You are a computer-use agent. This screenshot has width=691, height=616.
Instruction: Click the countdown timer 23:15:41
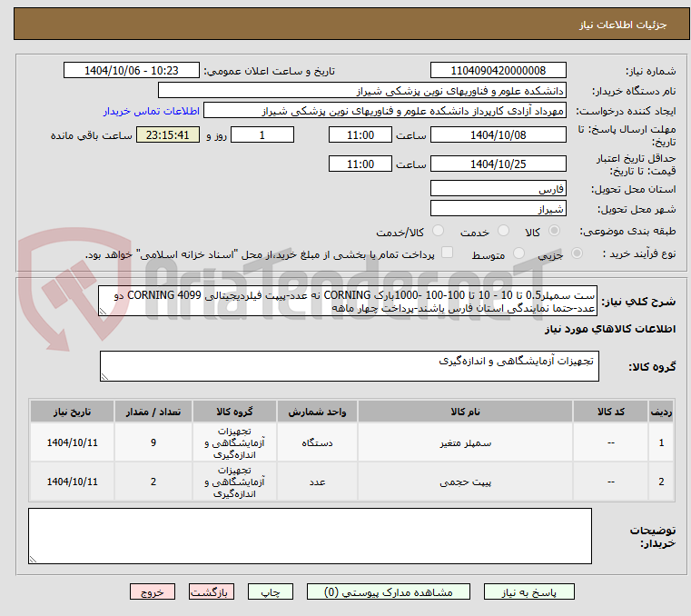tap(167, 135)
